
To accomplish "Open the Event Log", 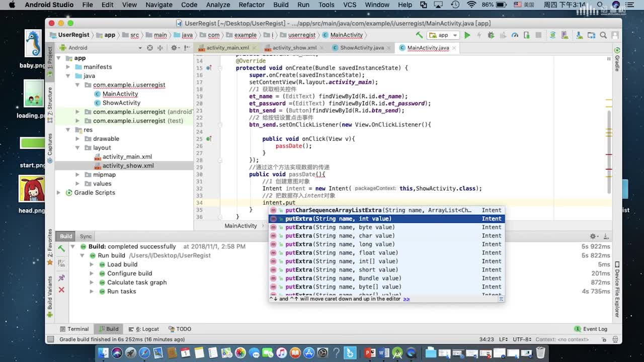I will (591, 329).
